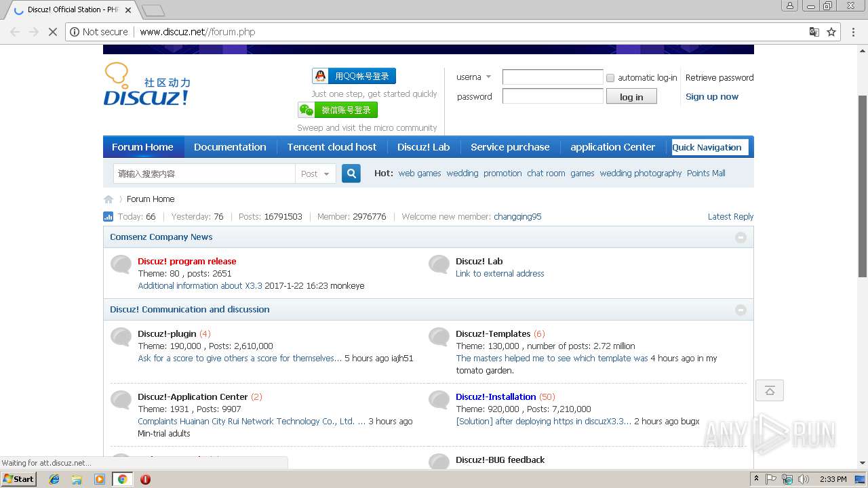Open the Tencent cloud host nav item
Screen dimensions: 868x488
pos(332,147)
